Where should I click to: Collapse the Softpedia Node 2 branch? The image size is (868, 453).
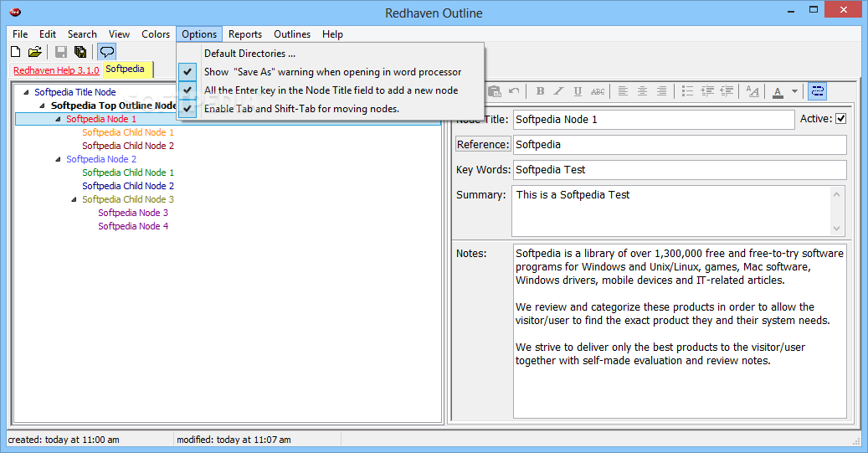point(58,159)
